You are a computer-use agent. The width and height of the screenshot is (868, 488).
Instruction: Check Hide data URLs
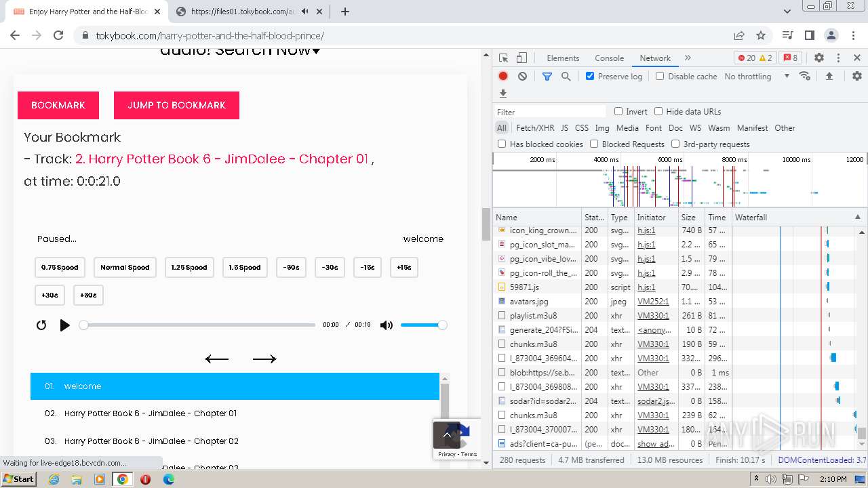pos(658,111)
